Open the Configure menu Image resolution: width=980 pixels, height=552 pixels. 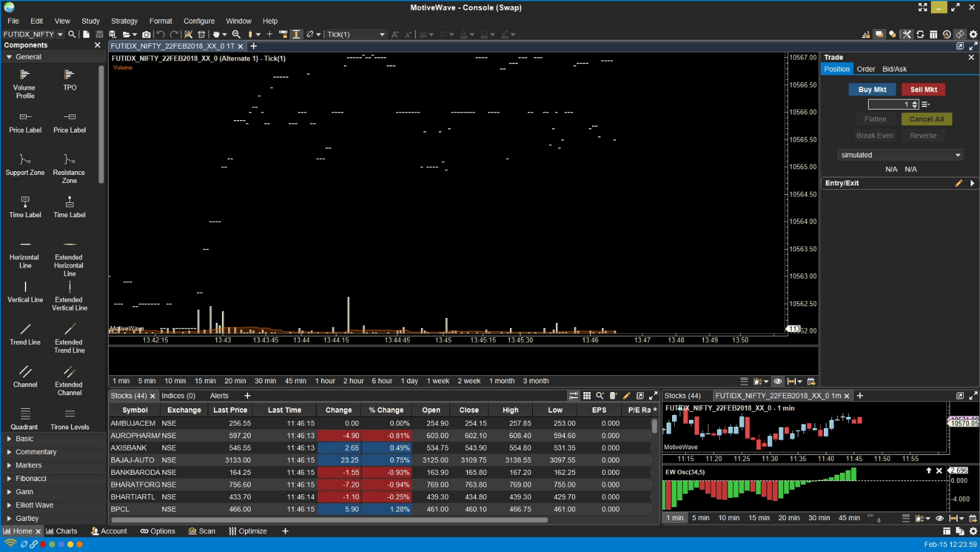(199, 21)
